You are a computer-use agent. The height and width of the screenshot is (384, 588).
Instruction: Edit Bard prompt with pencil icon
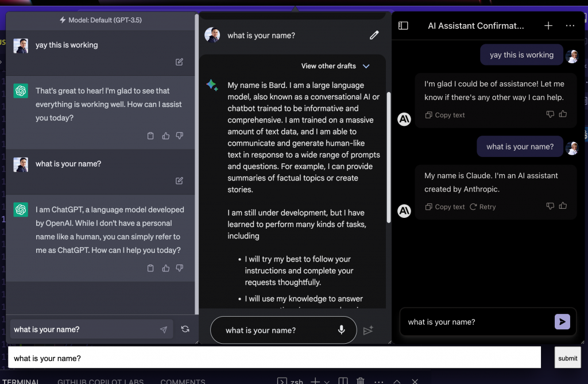pyautogui.click(x=374, y=35)
